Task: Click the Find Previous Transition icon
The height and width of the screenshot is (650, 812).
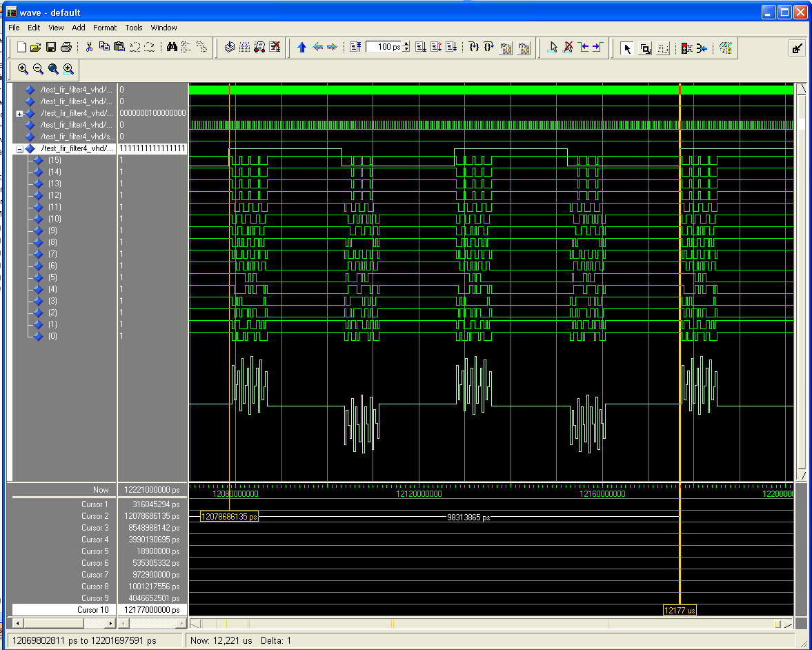Action: (584, 48)
